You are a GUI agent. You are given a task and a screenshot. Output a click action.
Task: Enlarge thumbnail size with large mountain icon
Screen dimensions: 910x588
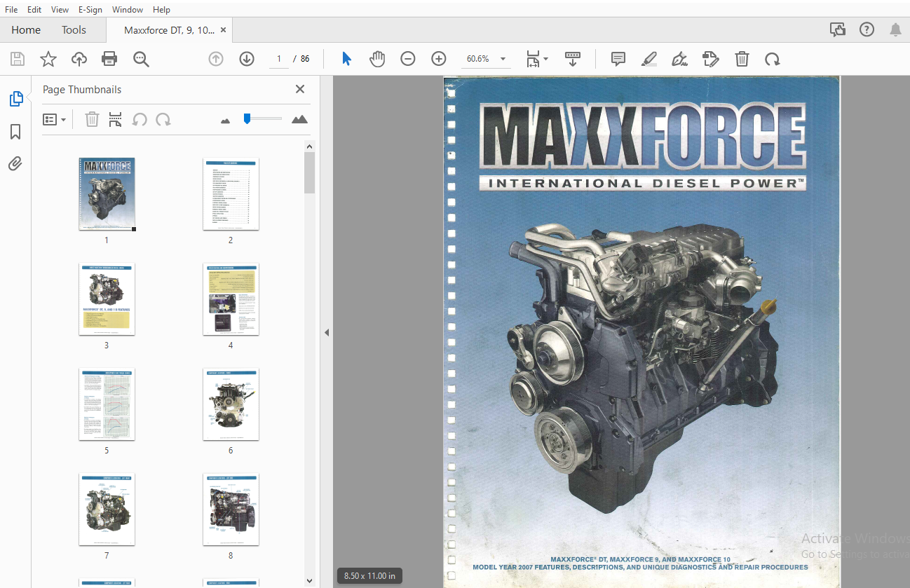point(299,119)
